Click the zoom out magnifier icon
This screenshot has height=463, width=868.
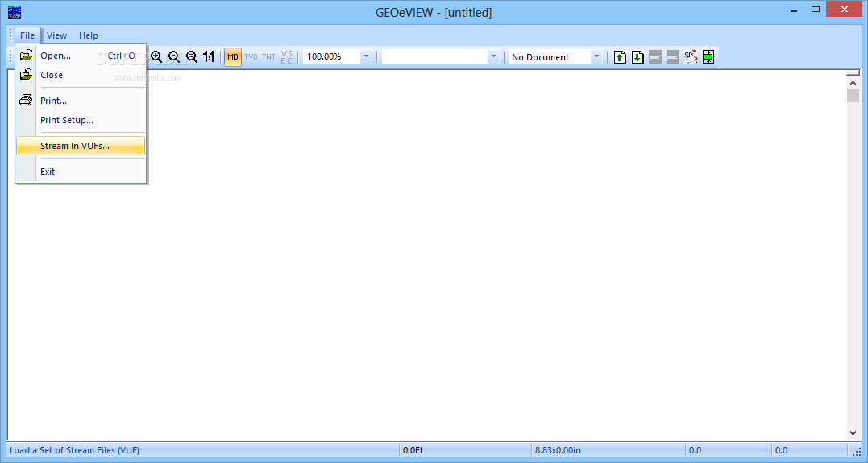click(174, 56)
